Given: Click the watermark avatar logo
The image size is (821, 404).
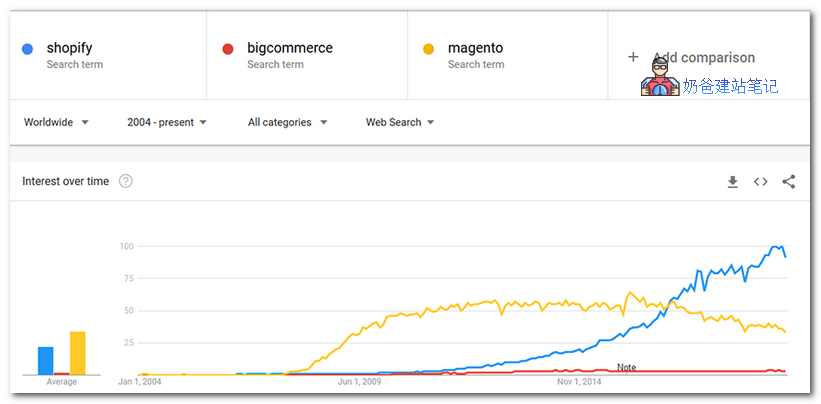Looking at the screenshot, I should pos(660,77).
